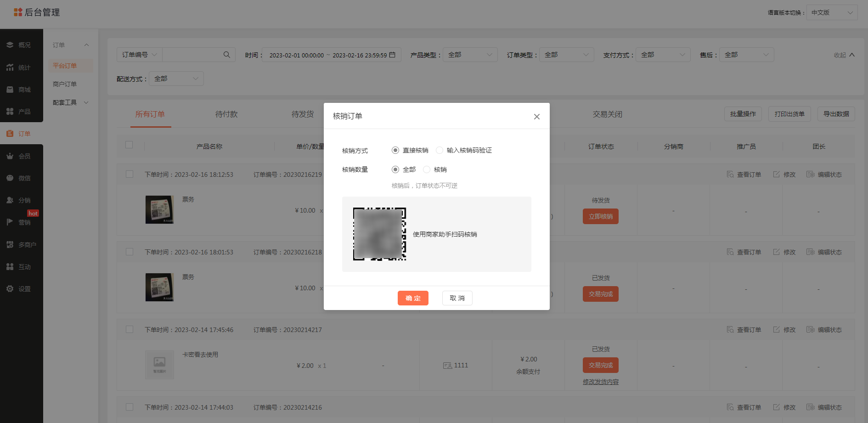
Task: Click 编辑状态 icon for order 20230214216
Action: (x=811, y=407)
